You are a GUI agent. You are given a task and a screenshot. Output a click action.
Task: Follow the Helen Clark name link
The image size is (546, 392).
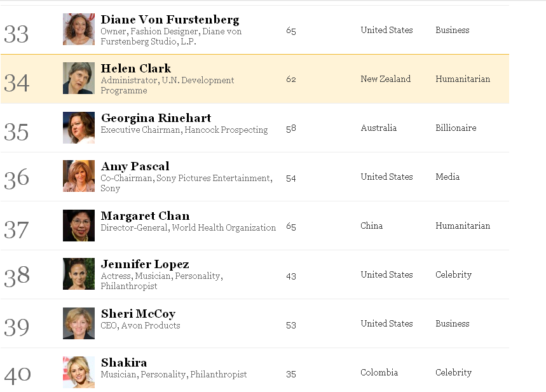pos(136,68)
